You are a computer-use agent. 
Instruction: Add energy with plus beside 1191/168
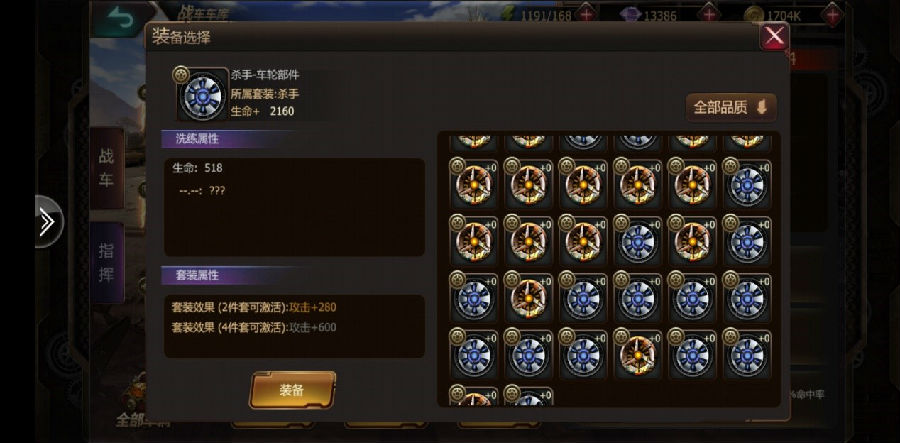586,14
